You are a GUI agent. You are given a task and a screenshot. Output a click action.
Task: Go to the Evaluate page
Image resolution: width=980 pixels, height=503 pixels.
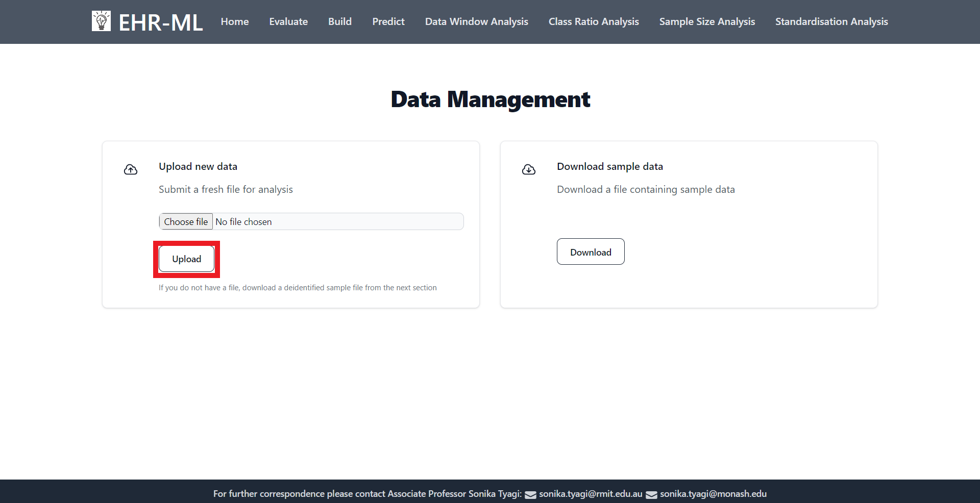click(288, 21)
